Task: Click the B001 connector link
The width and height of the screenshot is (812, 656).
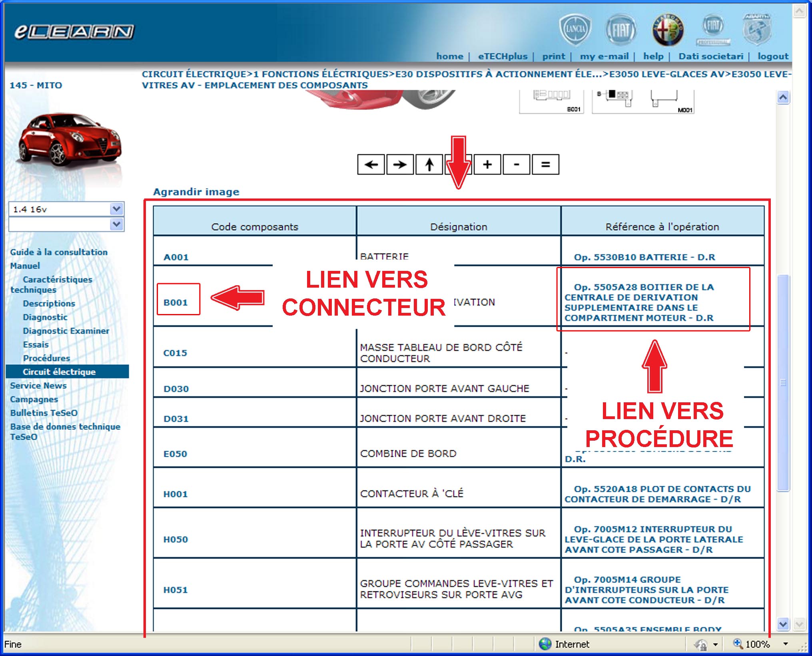Action: [176, 302]
